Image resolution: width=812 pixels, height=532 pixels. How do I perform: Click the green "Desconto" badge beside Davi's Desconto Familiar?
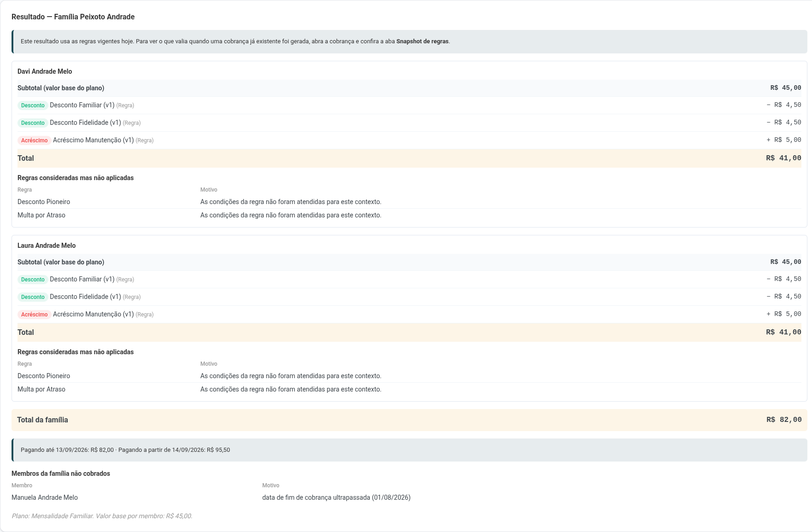(x=33, y=105)
